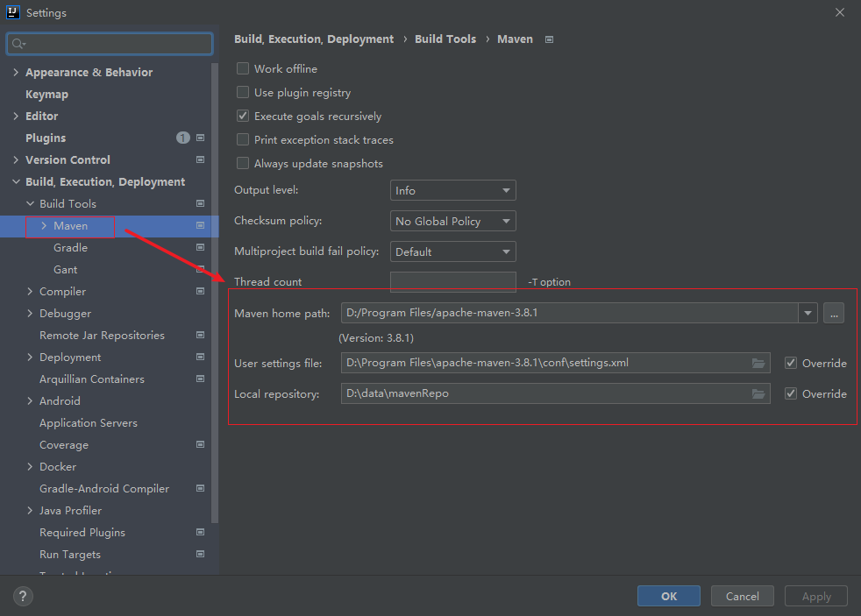The height and width of the screenshot is (616, 861).
Task: Expand the Docker node
Action: pyautogui.click(x=30, y=467)
